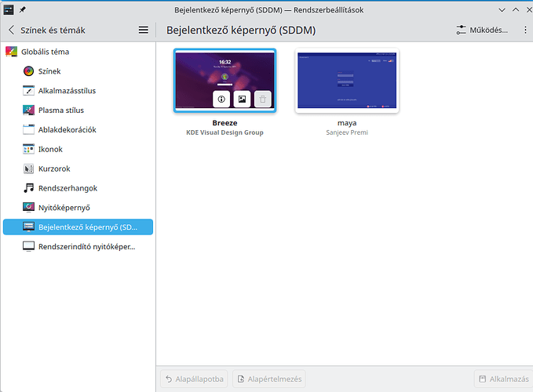533x392 pixels.
Task: Change the Breeze theme background image
Action: click(x=243, y=100)
